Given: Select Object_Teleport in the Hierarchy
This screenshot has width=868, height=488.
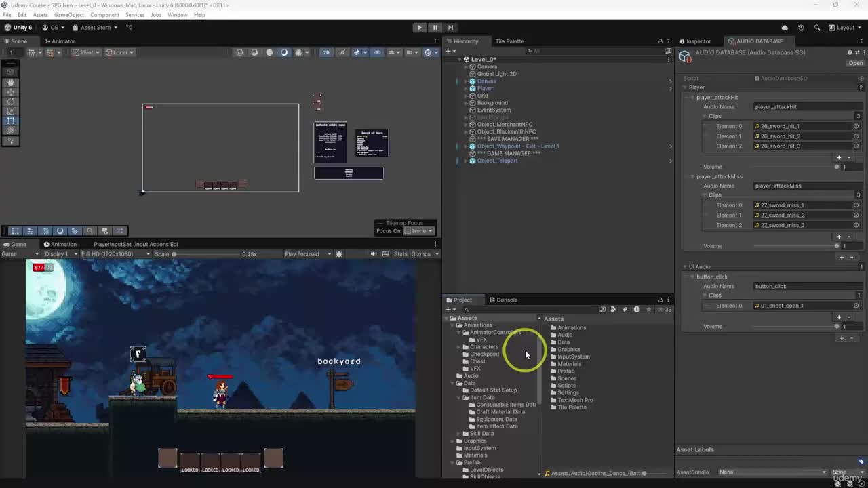Looking at the screenshot, I should pyautogui.click(x=497, y=161).
